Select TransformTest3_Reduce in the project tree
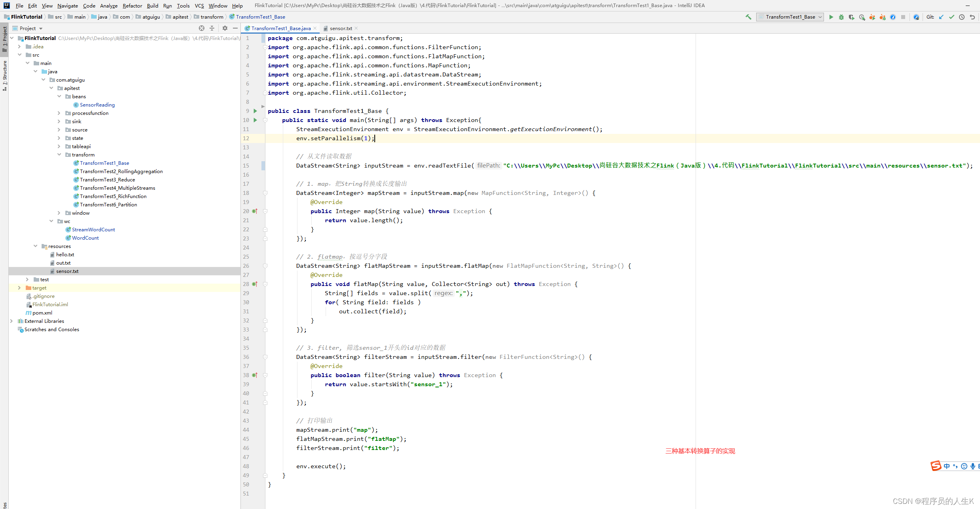This screenshot has height=509, width=980. coord(107,180)
